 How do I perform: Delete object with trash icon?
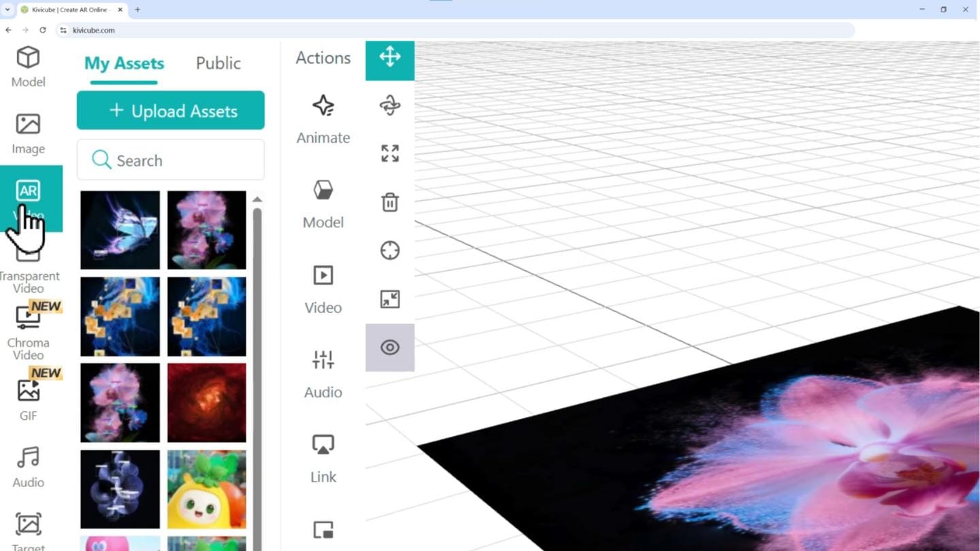tap(390, 202)
